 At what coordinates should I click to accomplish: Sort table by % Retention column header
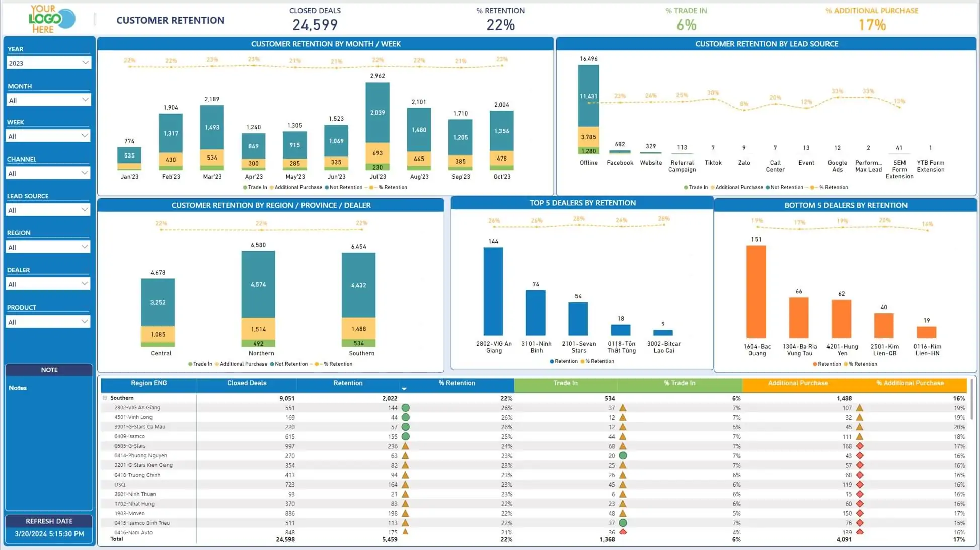(457, 383)
